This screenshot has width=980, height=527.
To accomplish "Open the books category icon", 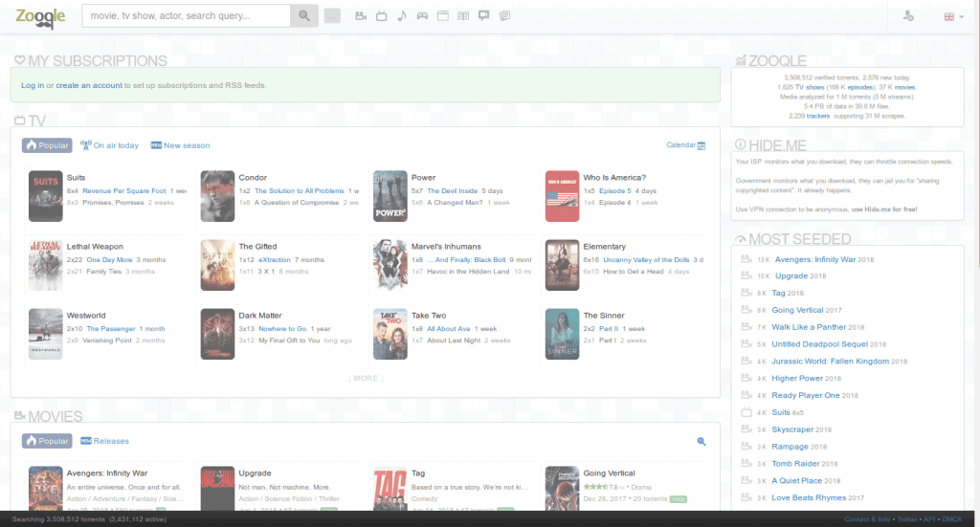I will click(x=463, y=16).
